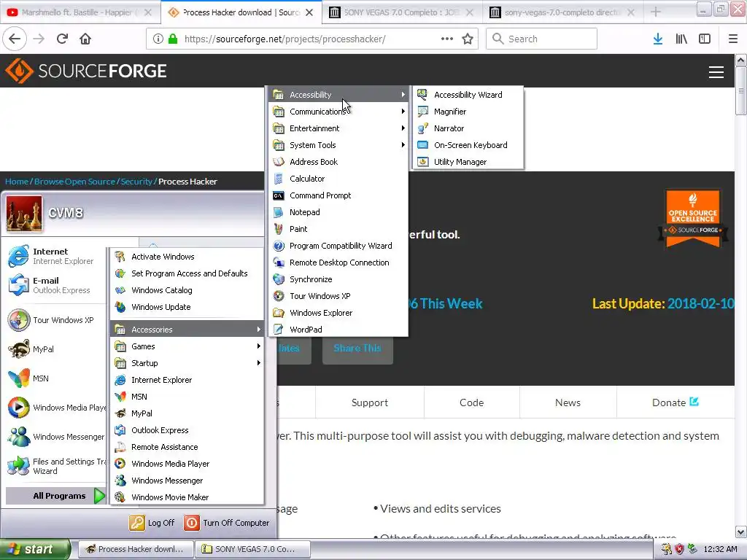Click the Notepad icon in Accessories
747x560 pixels.
click(x=279, y=212)
